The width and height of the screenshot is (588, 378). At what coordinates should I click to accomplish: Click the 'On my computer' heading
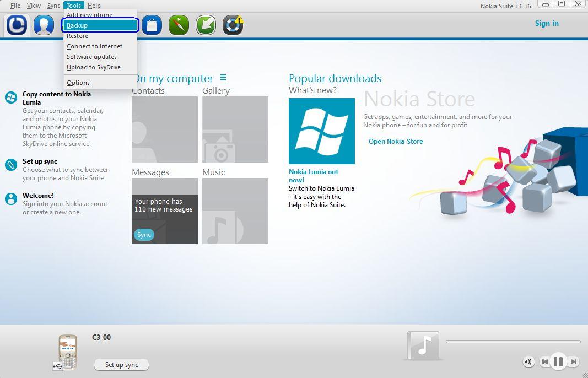[173, 78]
